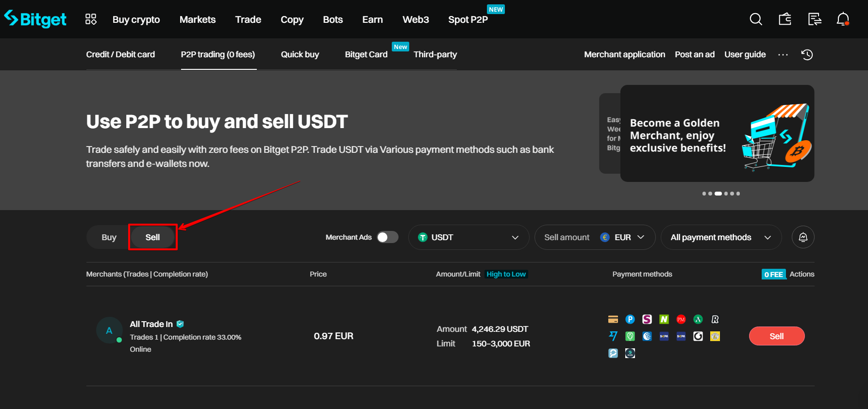Image resolution: width=868 pixels, height=409 pixels.
Task: Click the blue P Payeer payment icon
Action: (630, 319)
